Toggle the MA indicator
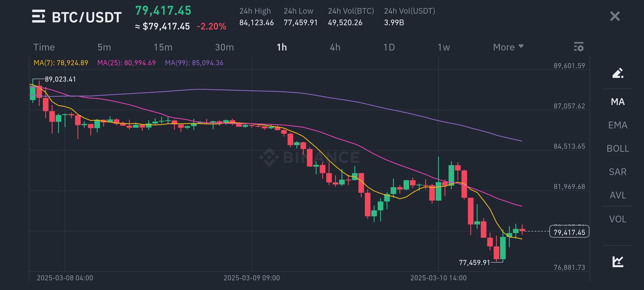The height and width of the screenshot is (290, 644). (618, 102)
